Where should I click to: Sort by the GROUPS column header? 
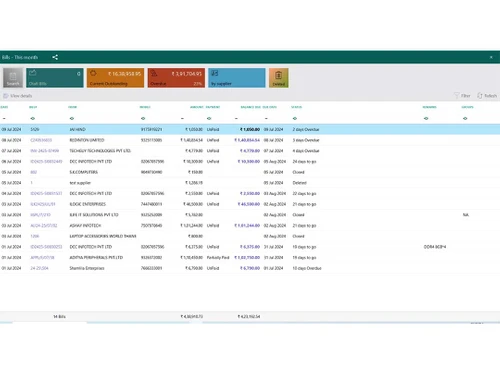[467, 107]
